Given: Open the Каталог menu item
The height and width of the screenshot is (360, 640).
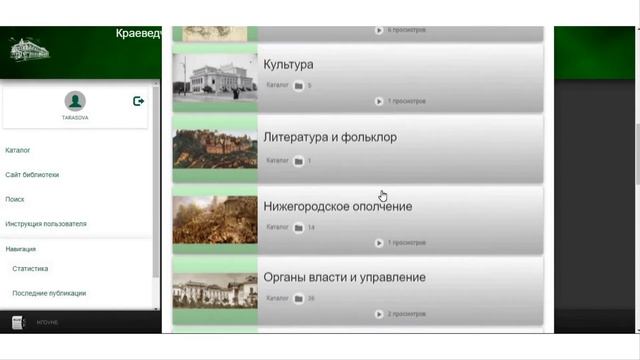Looking at the screenshot, I should [18, 150].
